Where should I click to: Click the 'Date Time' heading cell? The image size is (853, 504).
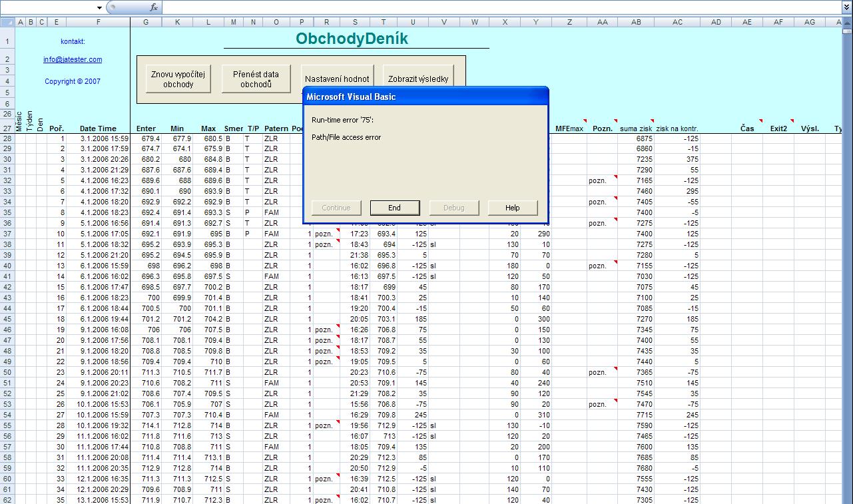click(x=98, y=128)
